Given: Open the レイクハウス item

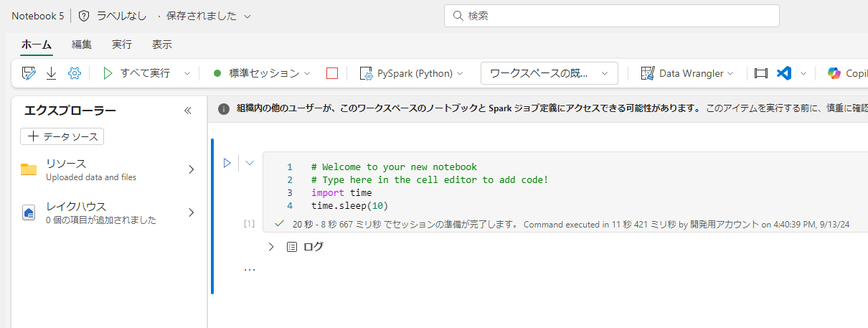Looking at the screenshot, I should tap(108, 212).
